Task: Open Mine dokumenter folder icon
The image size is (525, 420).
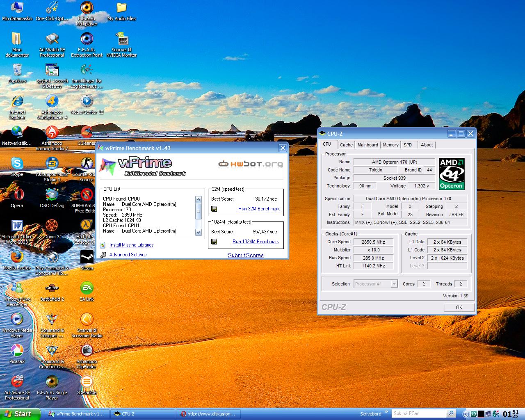Action: [x=17, y=39]
